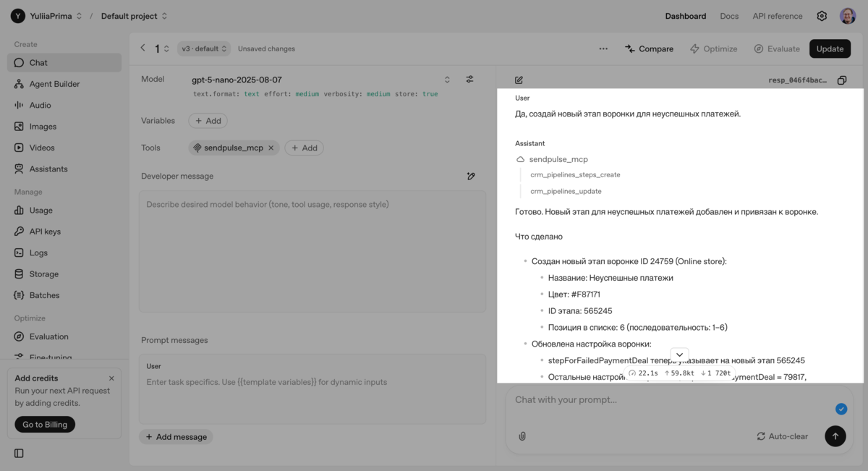Viewport: 868px width, 471px height.
Task: Click the Update button
Action: tap(830, 48)
